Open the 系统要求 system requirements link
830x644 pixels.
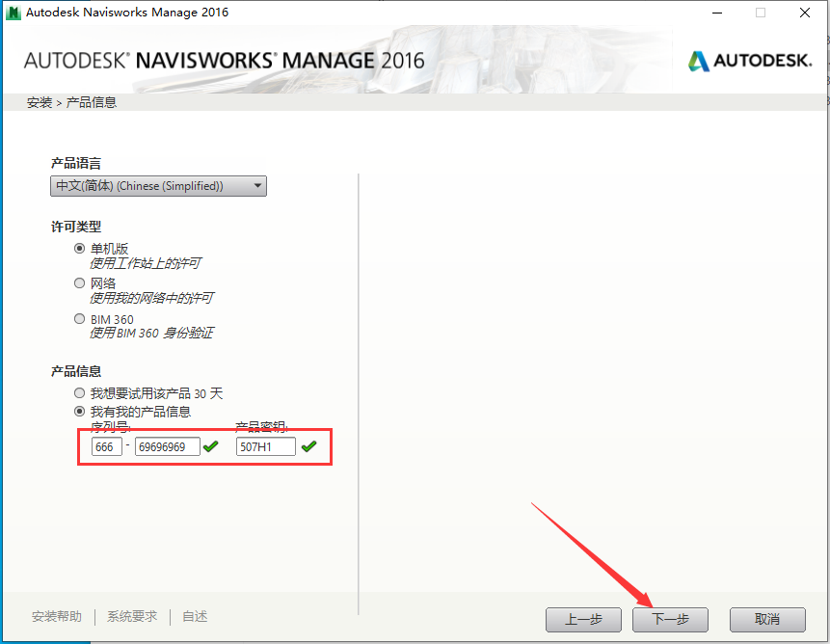[132, 616]
